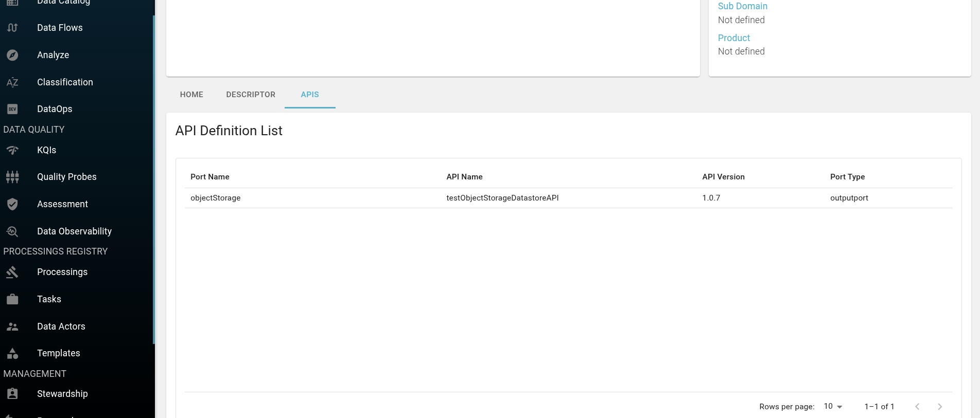The image size is (980, 418).
Task: Click the 1–1 of 1 pagination text
Action: (x=879, y=407)
